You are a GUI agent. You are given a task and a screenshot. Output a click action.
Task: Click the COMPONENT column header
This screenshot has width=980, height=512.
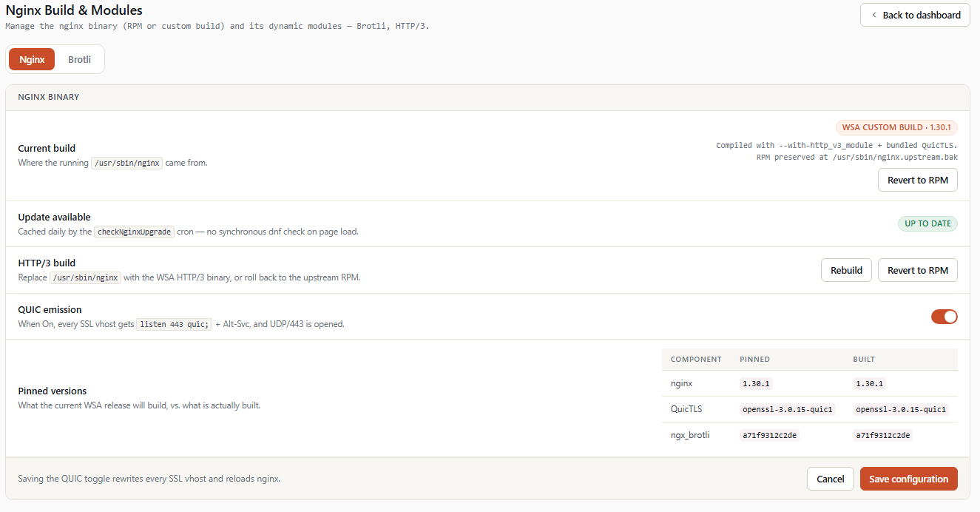696,360
